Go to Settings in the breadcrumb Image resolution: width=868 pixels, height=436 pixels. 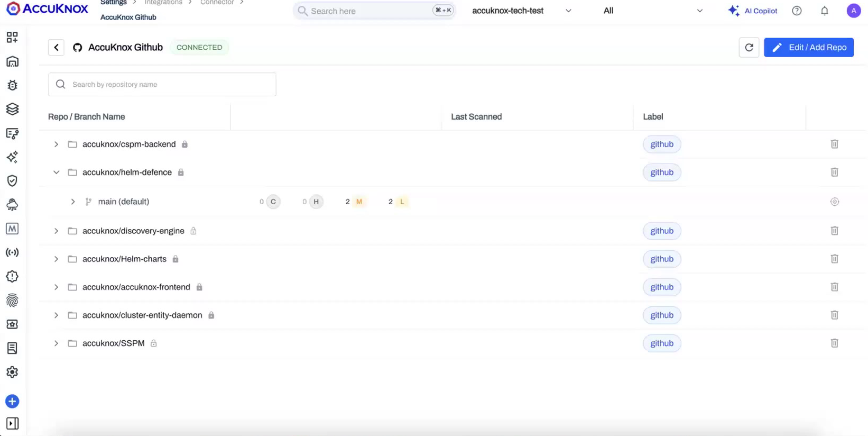(x=114, y=3)
